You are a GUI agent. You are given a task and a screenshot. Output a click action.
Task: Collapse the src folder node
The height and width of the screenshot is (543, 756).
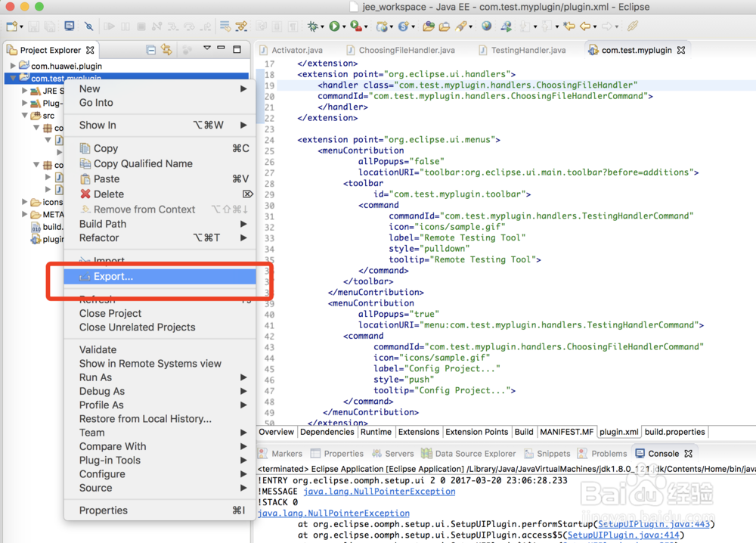point(25,115)
